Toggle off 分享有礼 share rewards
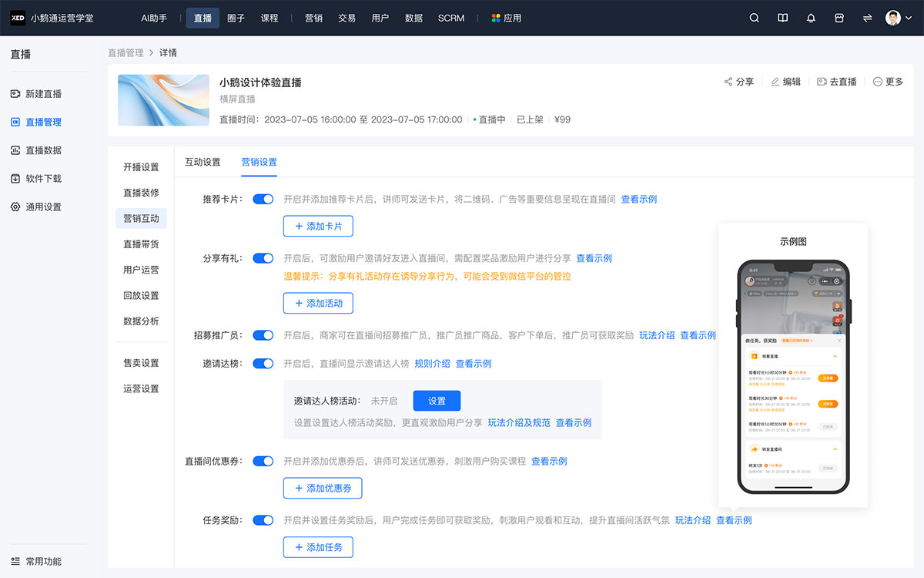This screenshot has height=578, width=924. 263,258
